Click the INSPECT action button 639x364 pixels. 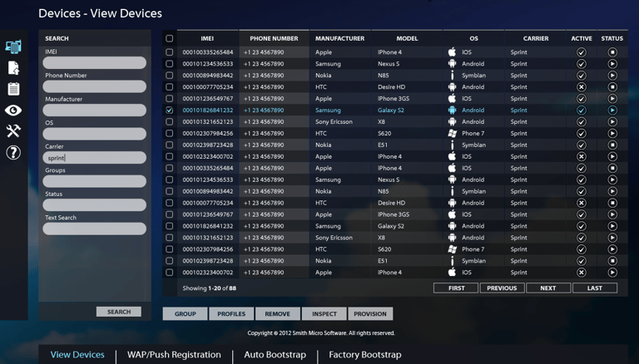pos(324,314)
